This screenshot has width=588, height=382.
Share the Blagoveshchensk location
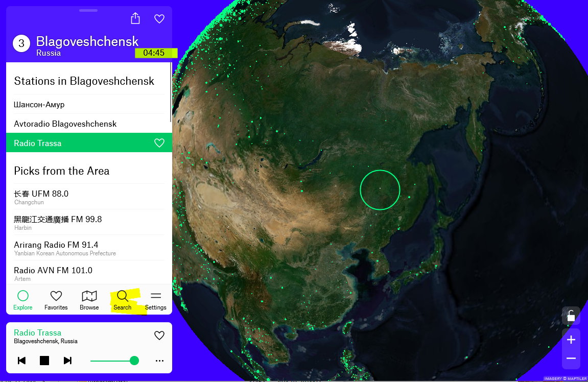pos(135,18)
